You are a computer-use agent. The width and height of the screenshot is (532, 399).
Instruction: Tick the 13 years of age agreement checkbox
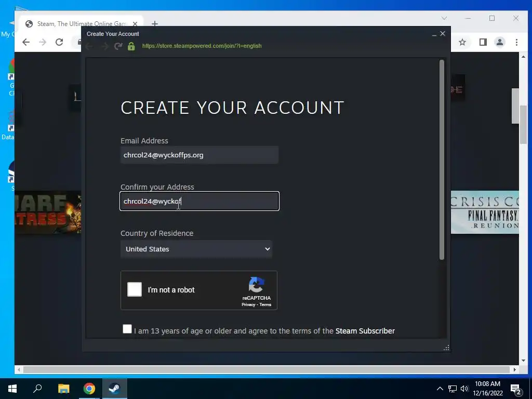[x=127, y=329]
